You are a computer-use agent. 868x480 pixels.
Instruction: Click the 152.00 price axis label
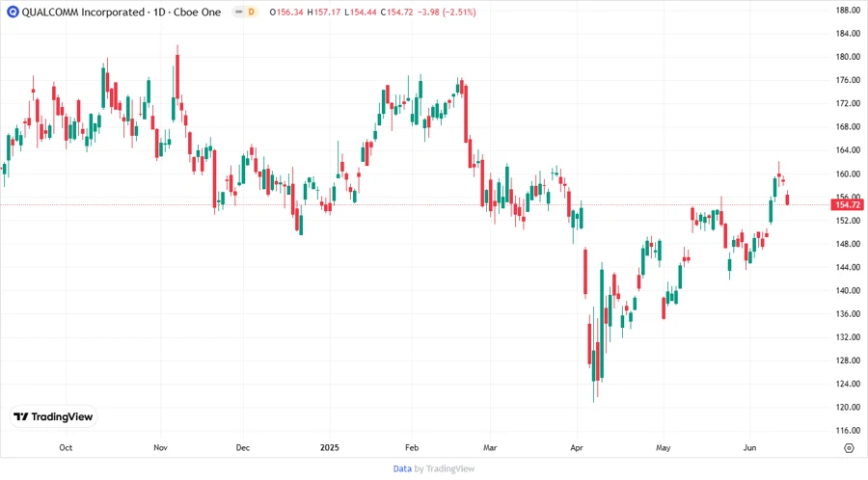pos(848,220)
